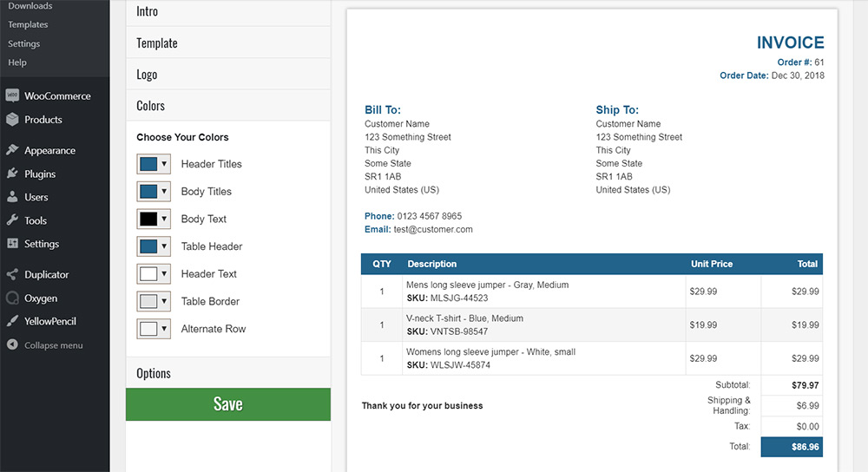Open the Options accordion section
Viewport: 868px width, 472px height.
pyautogui.click(x=228, y=373)
